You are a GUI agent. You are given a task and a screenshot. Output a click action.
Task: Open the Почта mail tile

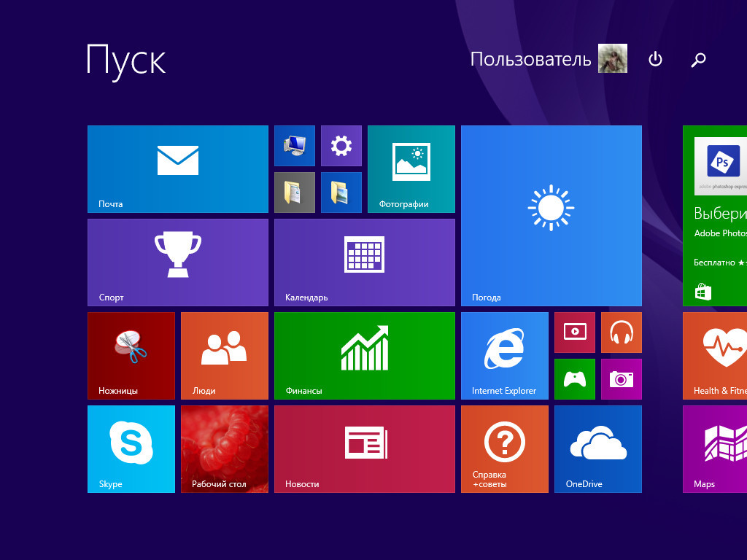pyautogui.click(x=178, y=168)
